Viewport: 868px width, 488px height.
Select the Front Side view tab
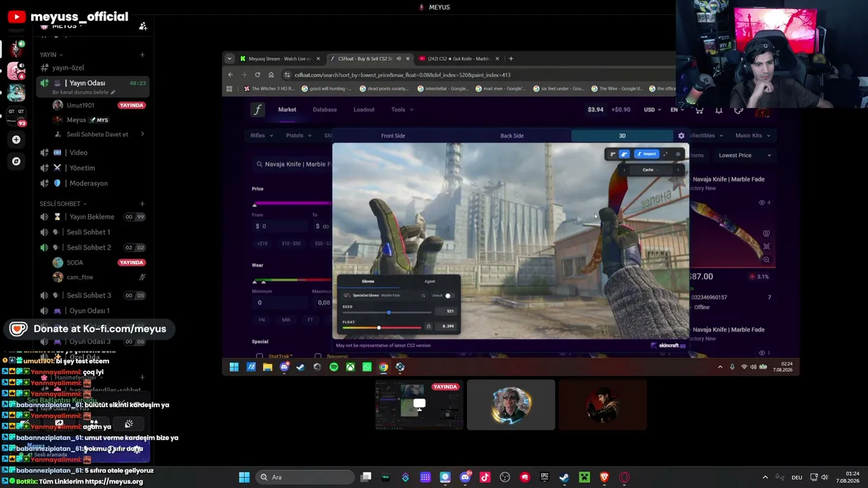(x=393, y=136)
